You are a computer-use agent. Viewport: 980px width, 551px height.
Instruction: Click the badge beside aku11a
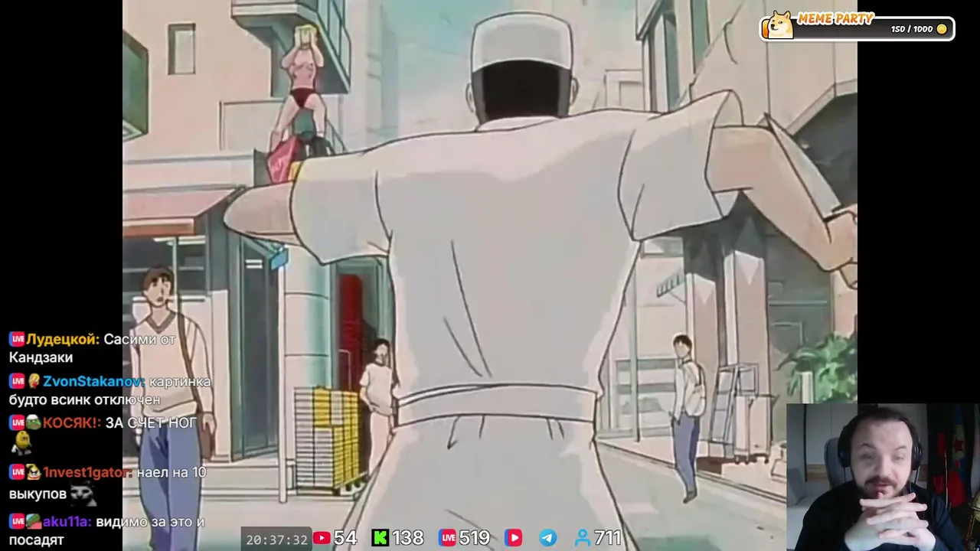(x=34, y=521)
